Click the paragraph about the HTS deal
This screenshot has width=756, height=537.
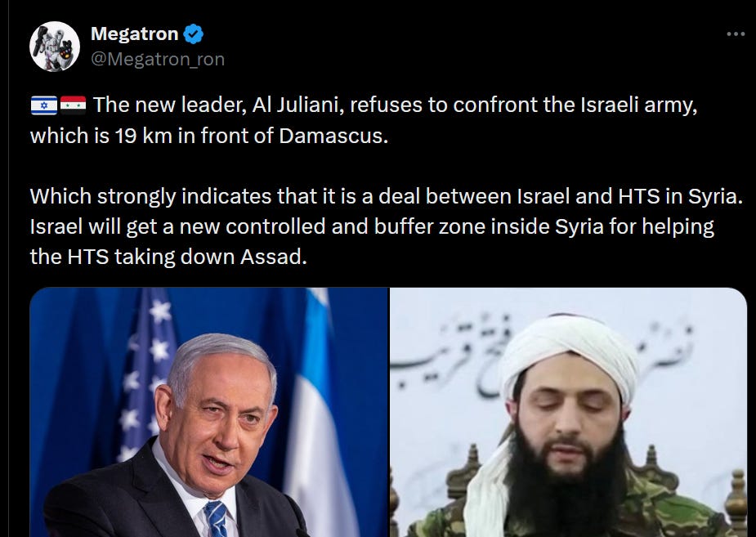(x=387, y=226)
